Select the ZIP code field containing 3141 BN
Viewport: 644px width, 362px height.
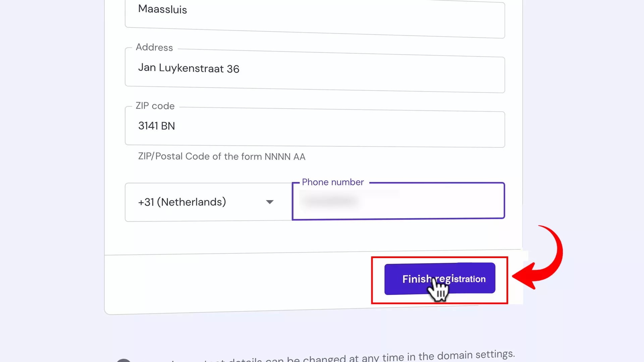pyautogui.click(x=315, y=127)
